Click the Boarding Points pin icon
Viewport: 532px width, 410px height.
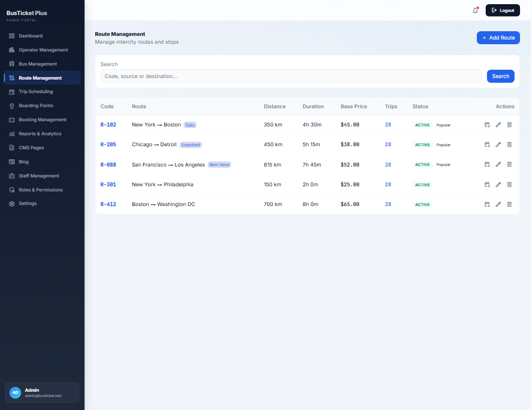point(12,106)
